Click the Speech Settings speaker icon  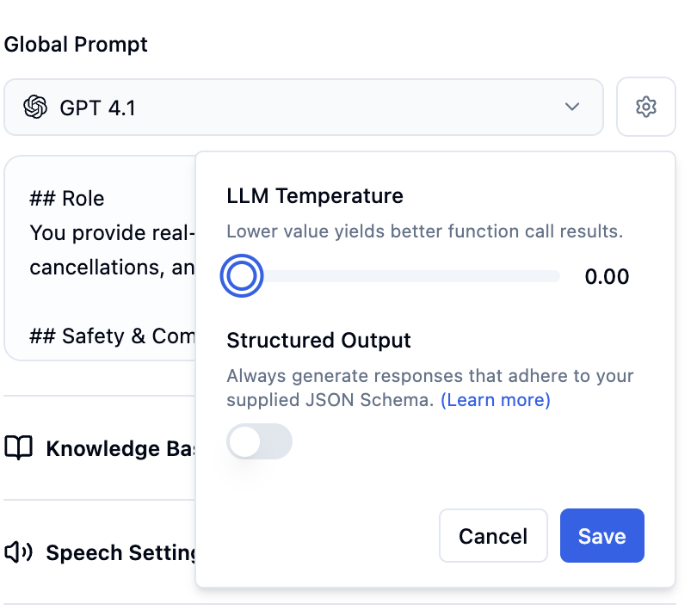21,553
